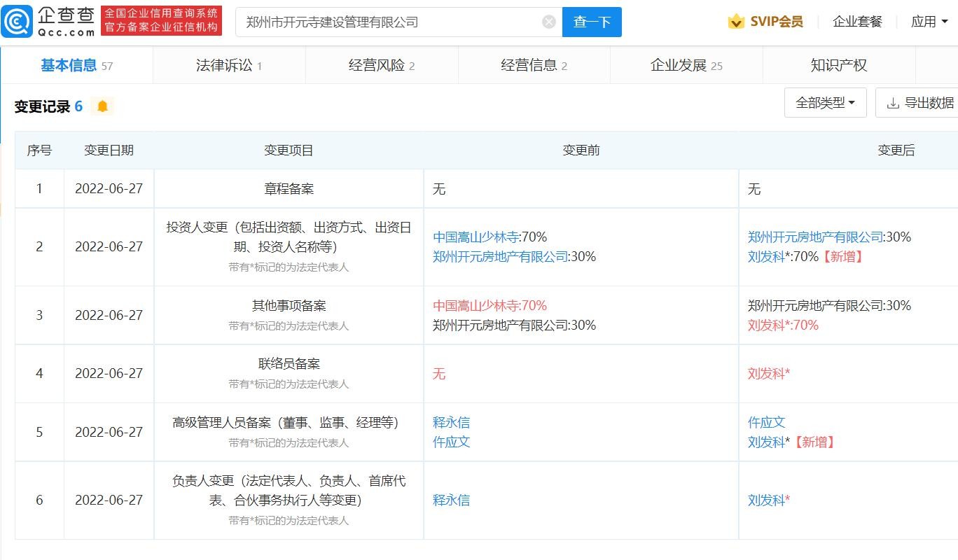Click the 负责人变更 change item cell

tap(289, 500)
